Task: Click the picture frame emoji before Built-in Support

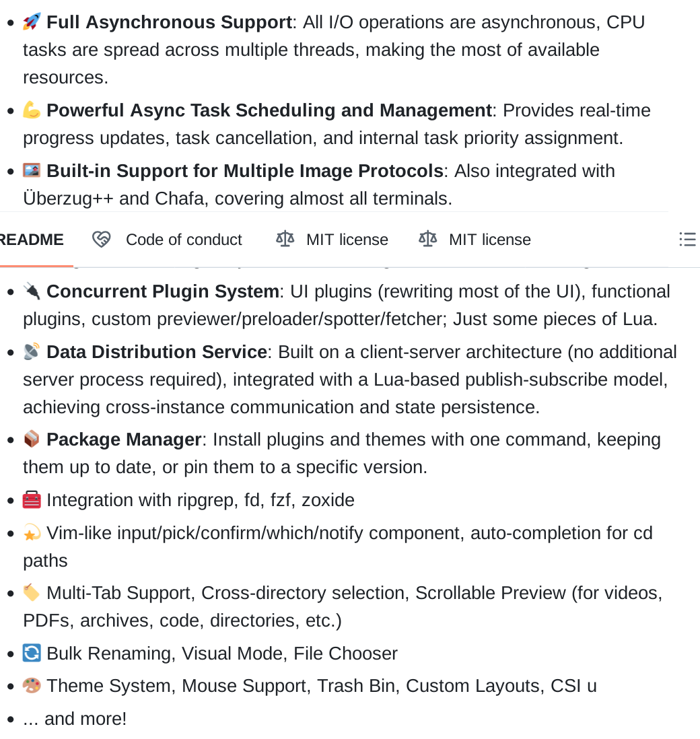Action: click(x=32, y=170)
